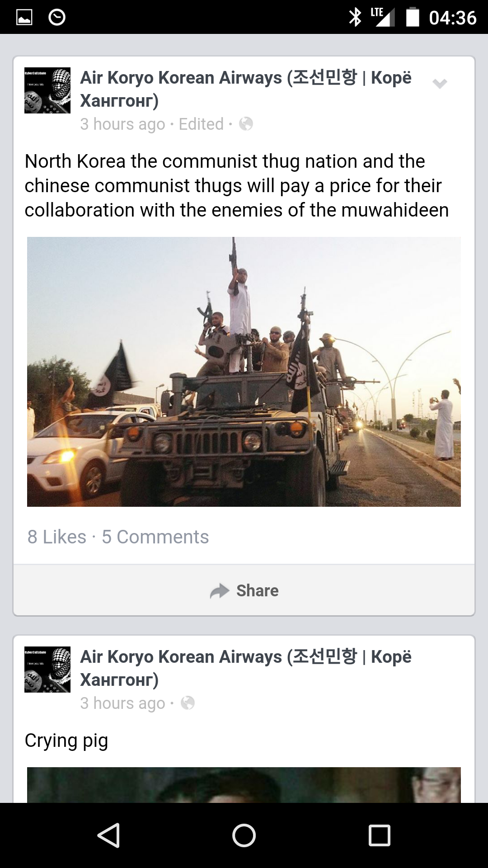Screen dimensions: 488x868
Task: Open recent apps with the square button
Action: click(x=380, y=835)
